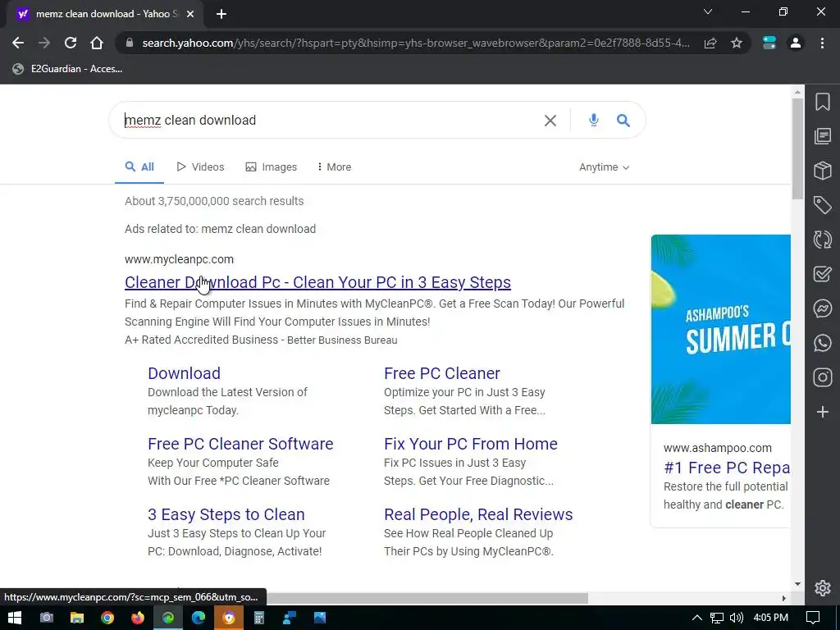Open the 'Download' sublink

tap(184, 373)
